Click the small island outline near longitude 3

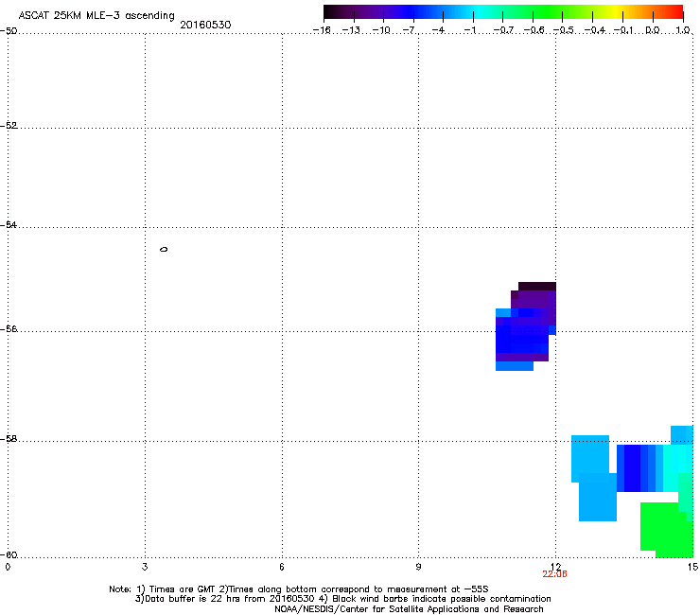pyautogui.click(x=164, y=249)
